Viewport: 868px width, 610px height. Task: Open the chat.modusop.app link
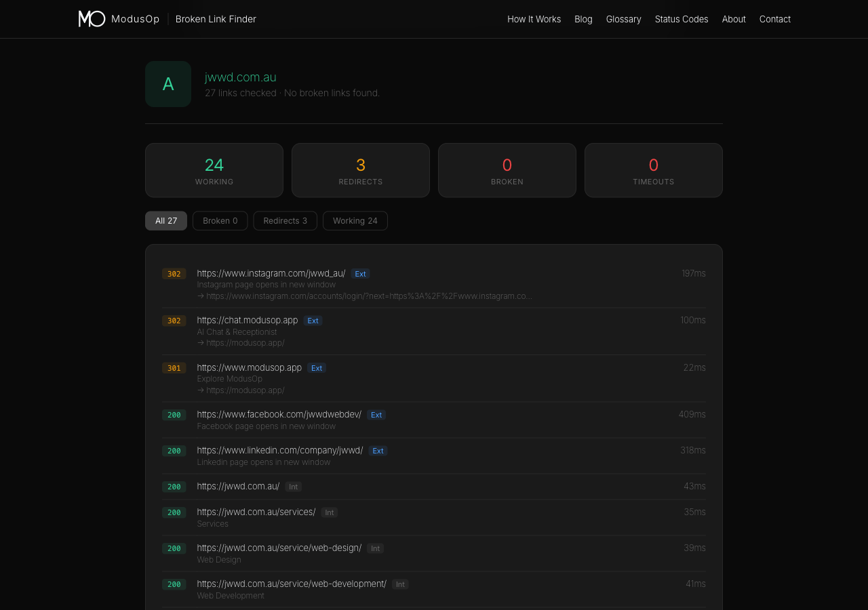(x=248, y=320)
